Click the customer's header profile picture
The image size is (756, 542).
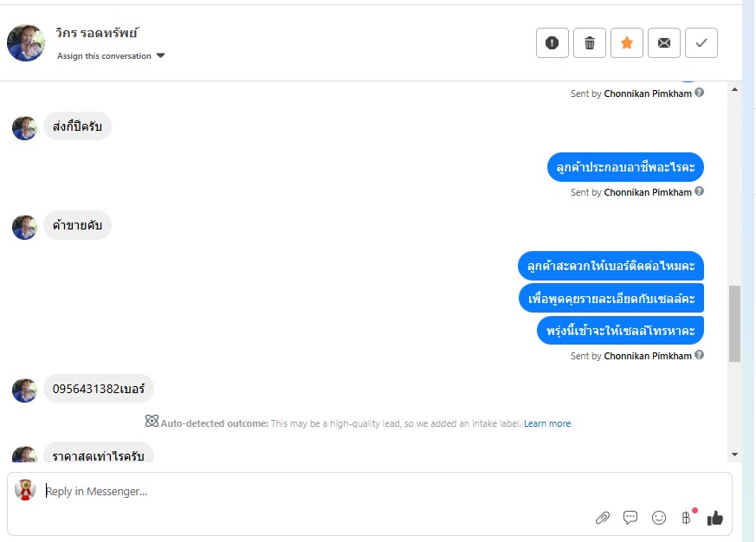26,42
